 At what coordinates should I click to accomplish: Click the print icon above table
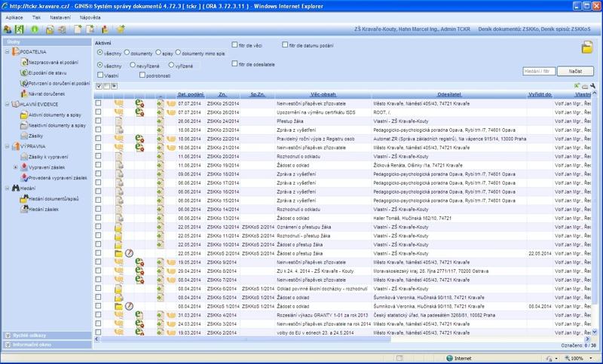pos(584,86)
